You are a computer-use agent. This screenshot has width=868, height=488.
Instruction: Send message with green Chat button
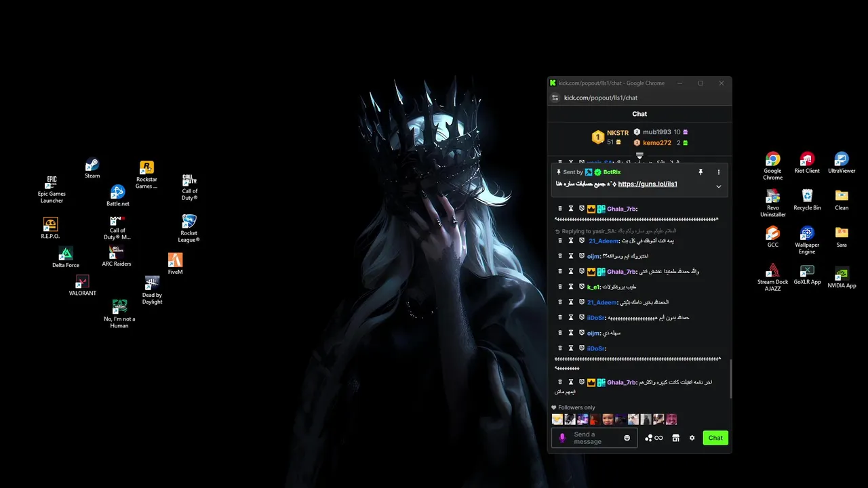pyautogui.click(x=715, y=438)
